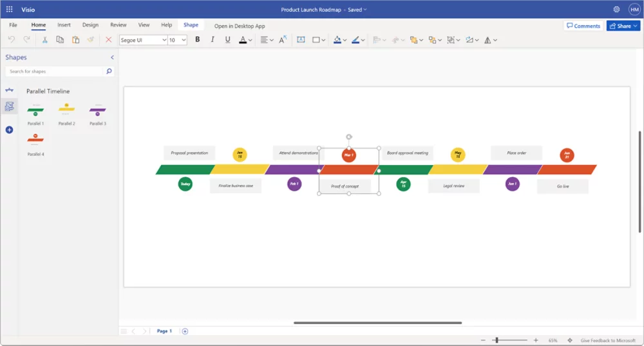The width and height of the screenshot is (644, 346).
Task: Apply shape fill paint bucket color
Action: [337, 39]
